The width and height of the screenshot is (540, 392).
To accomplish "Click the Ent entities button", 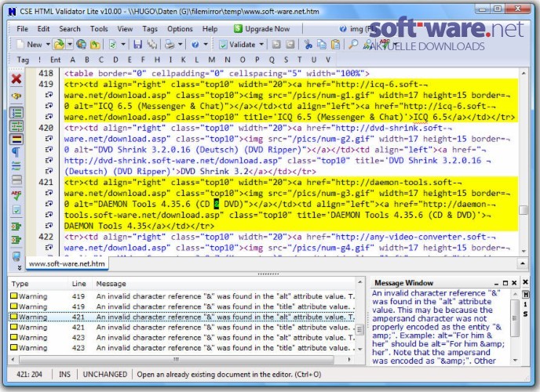I will click(x=56, y=60).
